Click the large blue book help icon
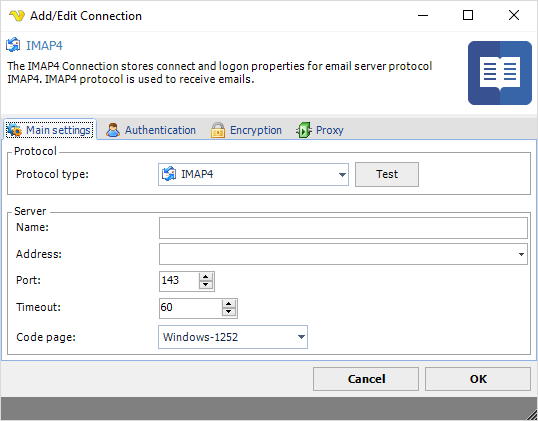The height and width of the screenshot is (421, 538). (500, 73)
